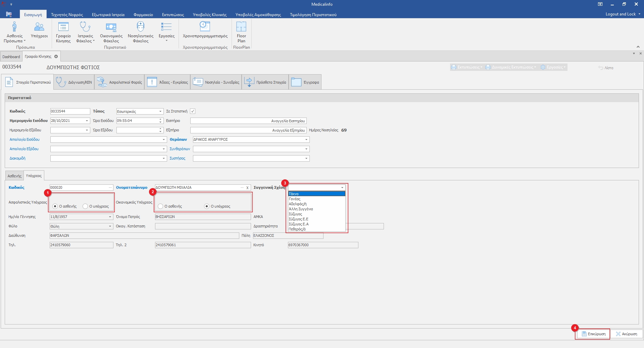
Task: Click the Κινητό phone number field
Action: pyautogui.click(x=323, y=245)
